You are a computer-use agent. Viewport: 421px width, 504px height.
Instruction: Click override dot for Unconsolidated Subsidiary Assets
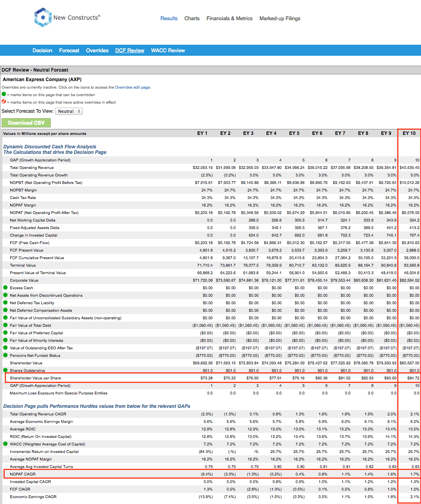point(6,318)
